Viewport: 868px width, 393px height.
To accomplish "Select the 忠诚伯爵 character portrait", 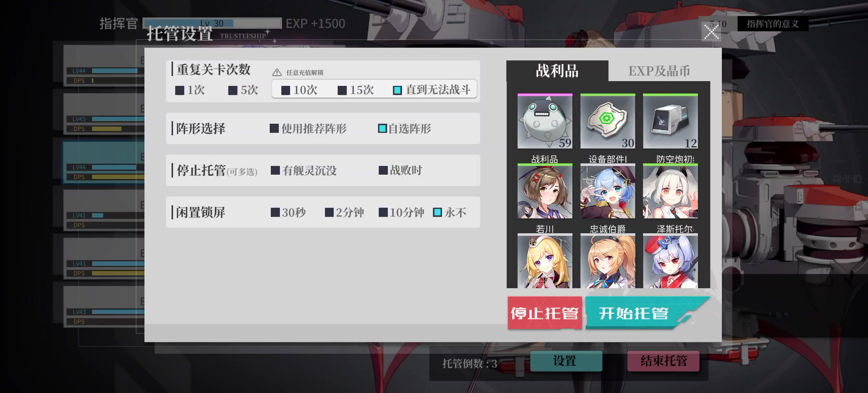I will [x=608, y=191].
